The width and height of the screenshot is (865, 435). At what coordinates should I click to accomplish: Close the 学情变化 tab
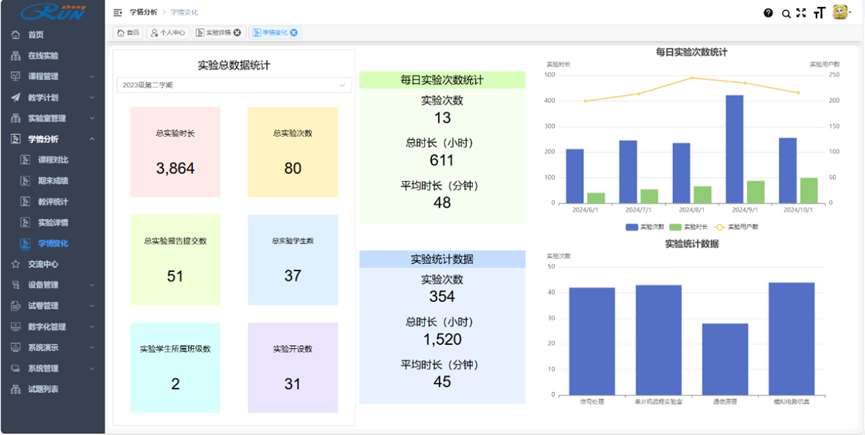click(294, 33)
